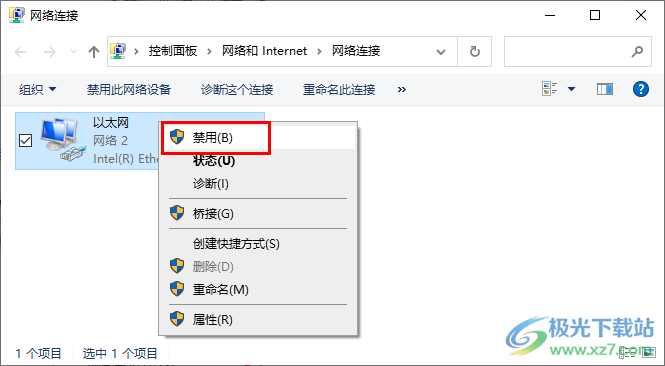Toggle the preview pane icon

tap(605, 89)
